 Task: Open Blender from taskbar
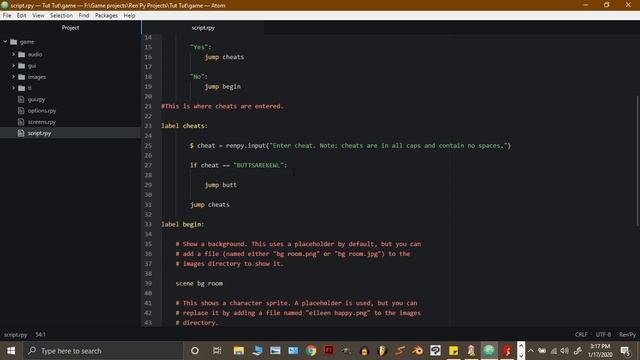click(418, 351)
